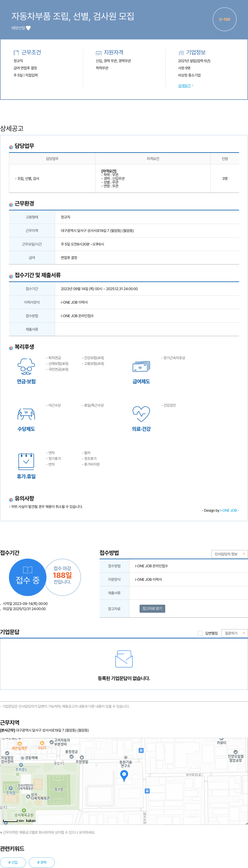
Task: Click the 복리후생 section bullet icon
Action: tap(11, 348)
